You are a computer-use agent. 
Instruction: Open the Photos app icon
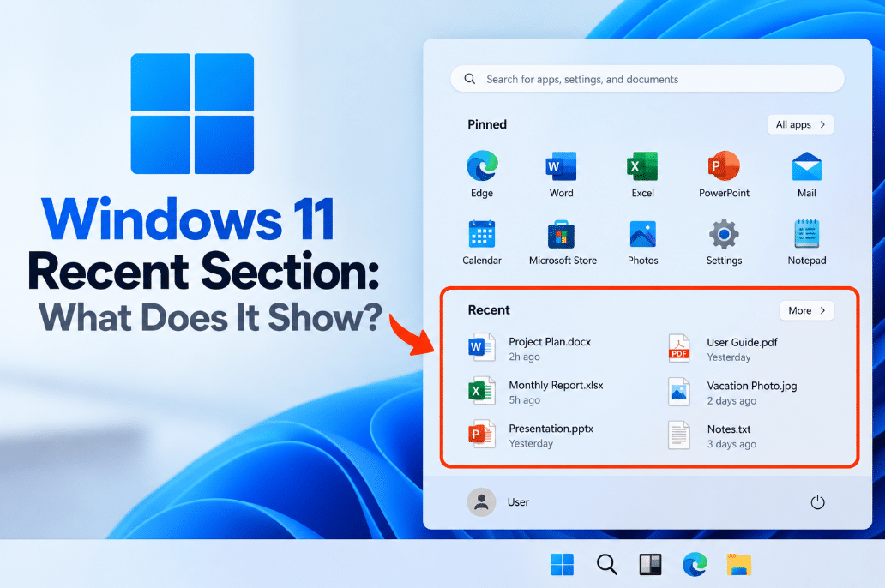(x=643, y=234)
